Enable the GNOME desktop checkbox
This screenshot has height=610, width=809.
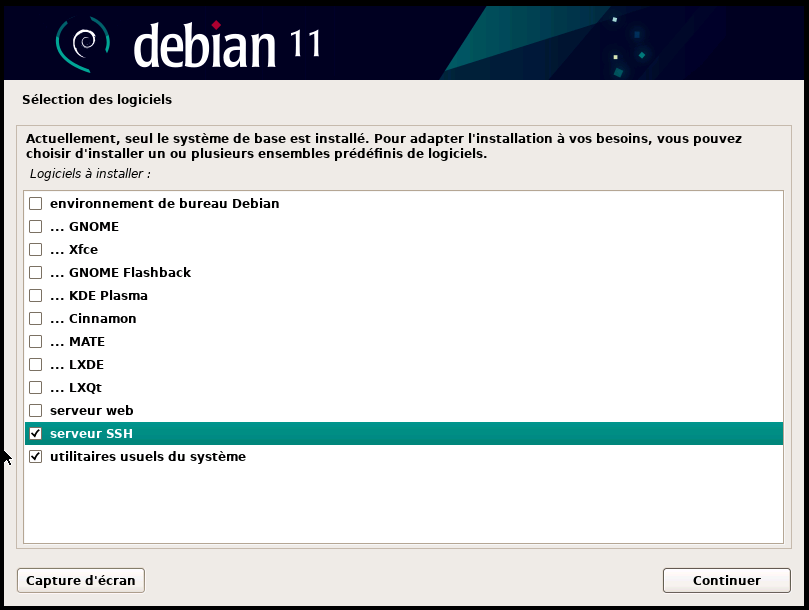click(36, 227)
